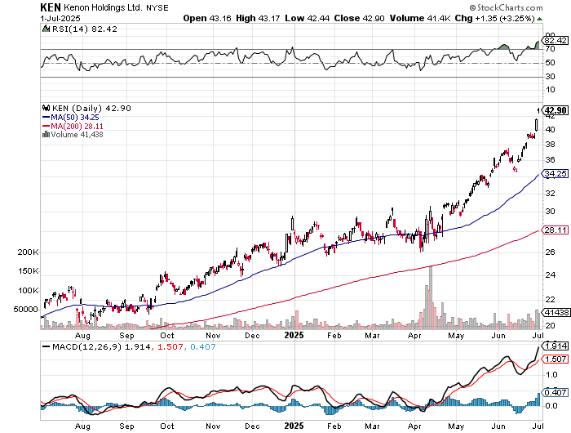Click the 150K label on the volume axis
Image resolution: width=571 pixels, height=433 pixels.
(28, 271)
